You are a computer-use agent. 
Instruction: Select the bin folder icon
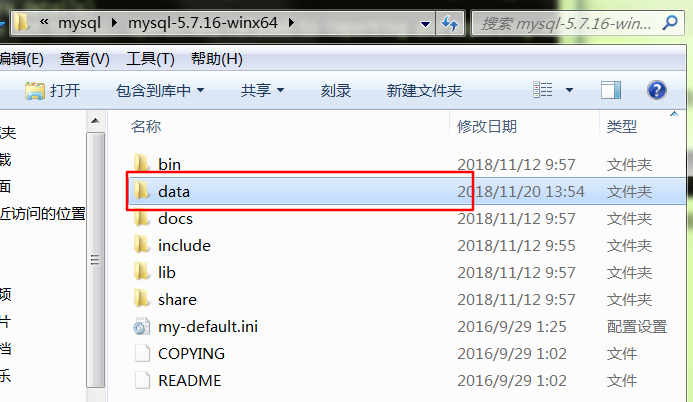(x=142, y=163)
